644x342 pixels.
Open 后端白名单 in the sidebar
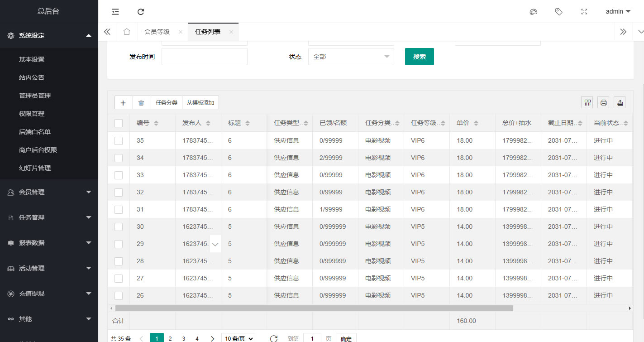click(35, 132)
